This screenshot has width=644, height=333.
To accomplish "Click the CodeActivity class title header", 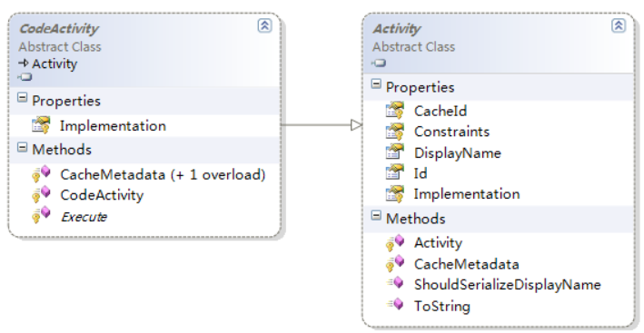I will tap(58, 29).
